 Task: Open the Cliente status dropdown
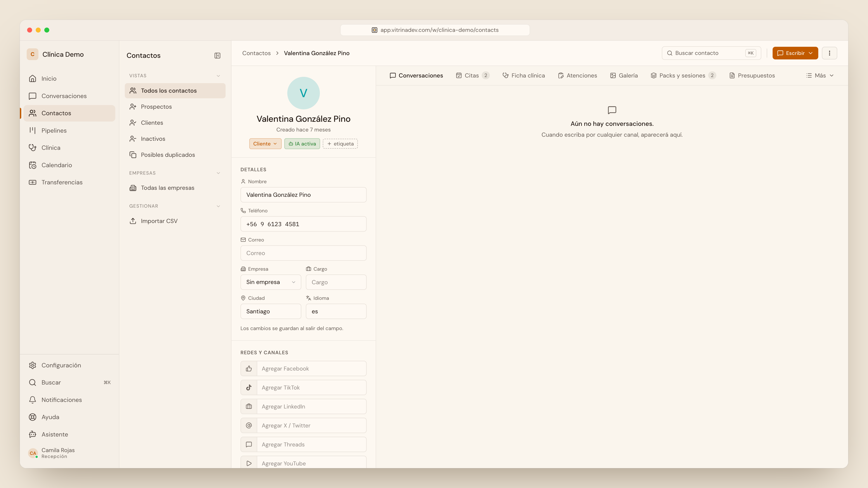pos(265,144)
